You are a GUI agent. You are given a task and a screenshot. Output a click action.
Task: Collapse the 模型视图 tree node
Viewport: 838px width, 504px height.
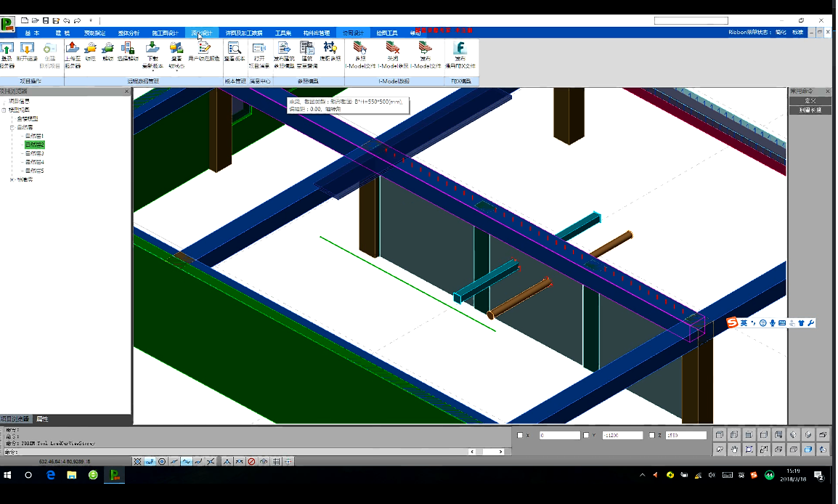[4, 110]
